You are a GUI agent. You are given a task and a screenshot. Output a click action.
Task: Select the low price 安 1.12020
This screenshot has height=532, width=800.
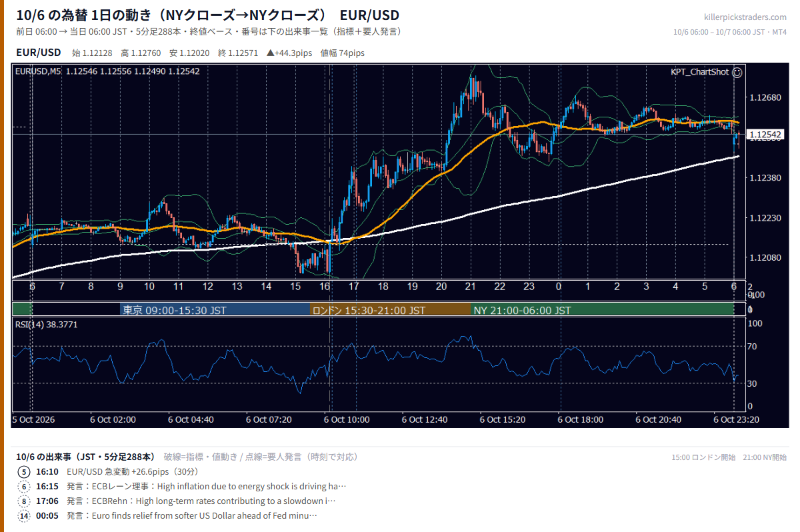(x=191, y=53)
